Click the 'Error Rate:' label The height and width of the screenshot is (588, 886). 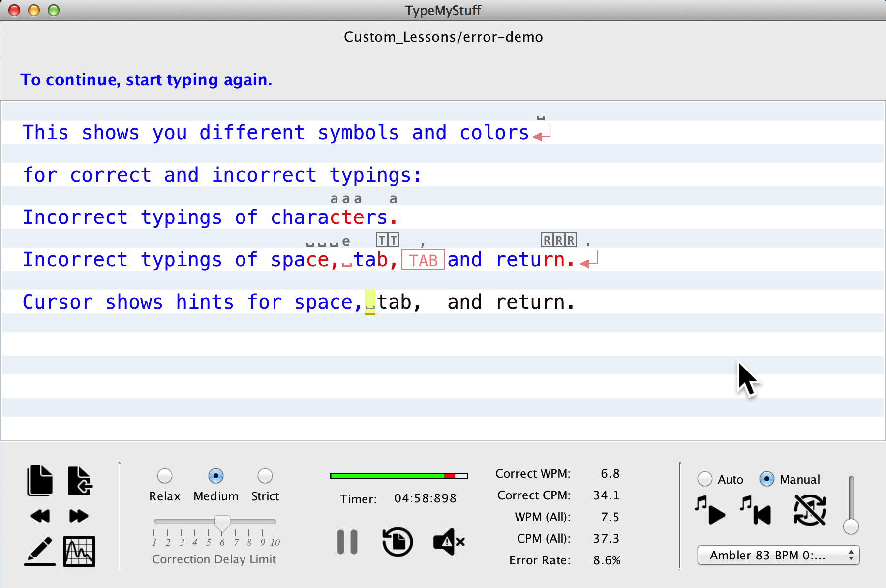pyautogui.click(x=540, y=560)
